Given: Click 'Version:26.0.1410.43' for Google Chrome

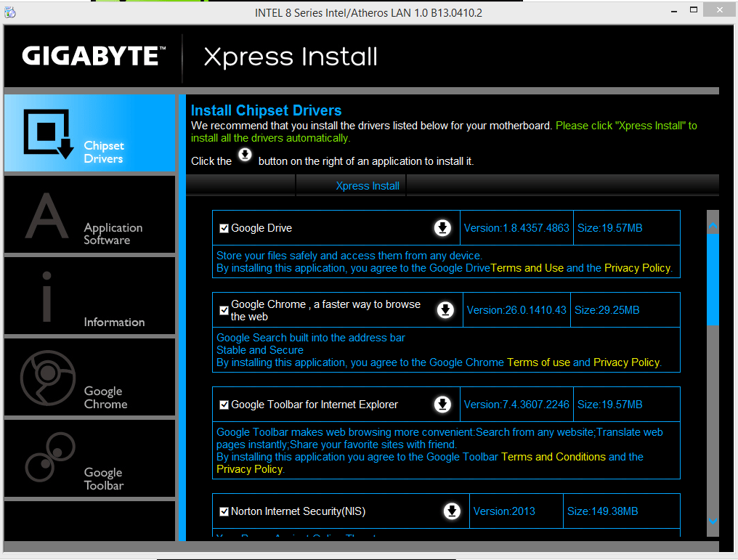Looking at the screenshot, I should tap(516, 310).
